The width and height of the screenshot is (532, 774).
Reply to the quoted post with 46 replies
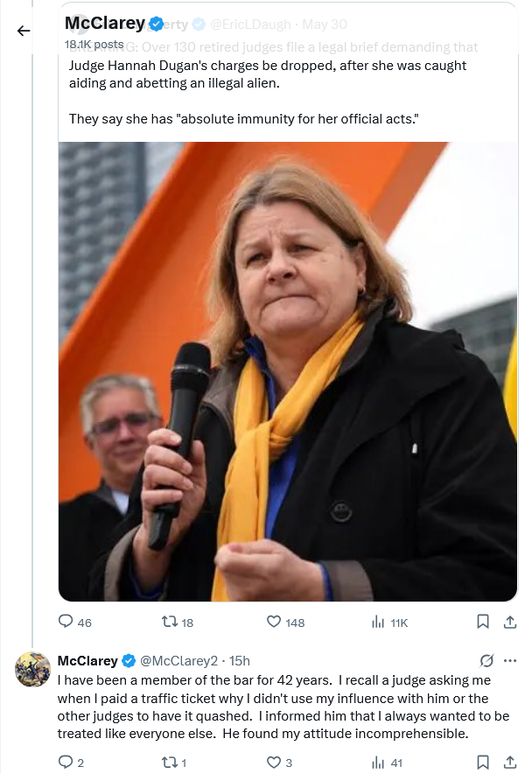tap(66, 622)
